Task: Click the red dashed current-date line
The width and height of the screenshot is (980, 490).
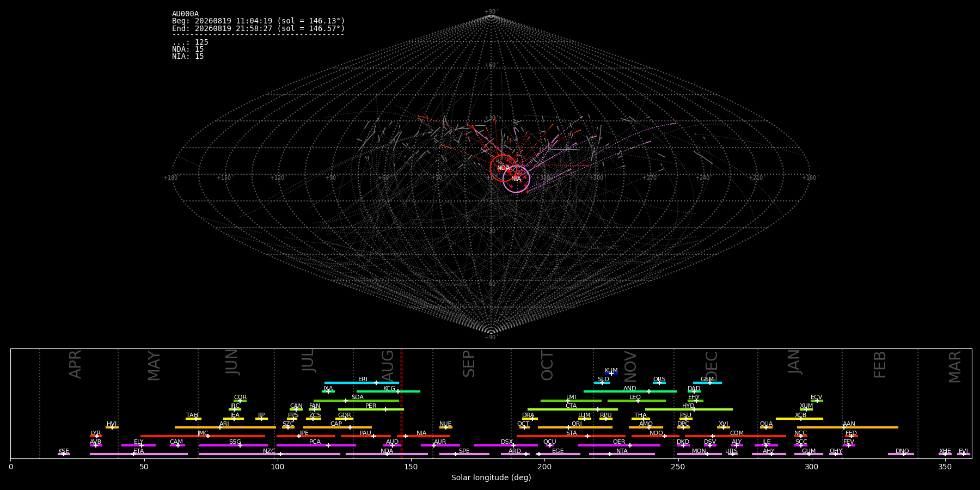Action: pyautogui.click(x=401, y=403)
